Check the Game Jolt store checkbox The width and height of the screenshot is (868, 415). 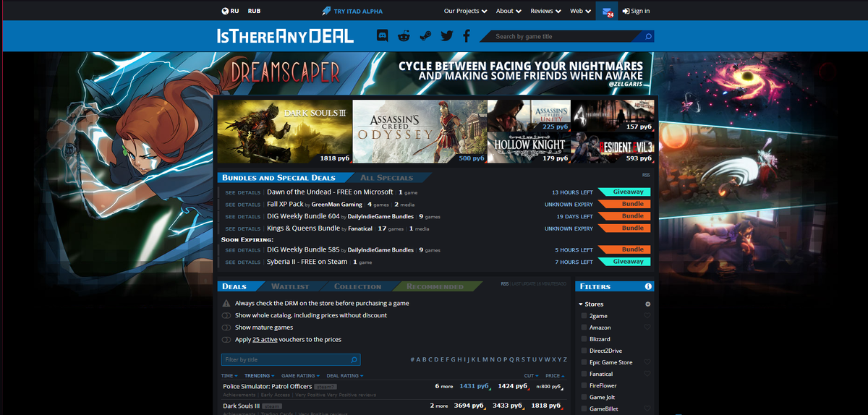pyautogui.click(x=584, y=397)
